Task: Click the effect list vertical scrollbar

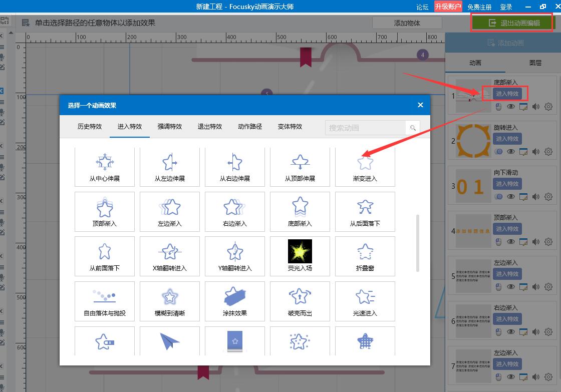Action: pos(418,243)
